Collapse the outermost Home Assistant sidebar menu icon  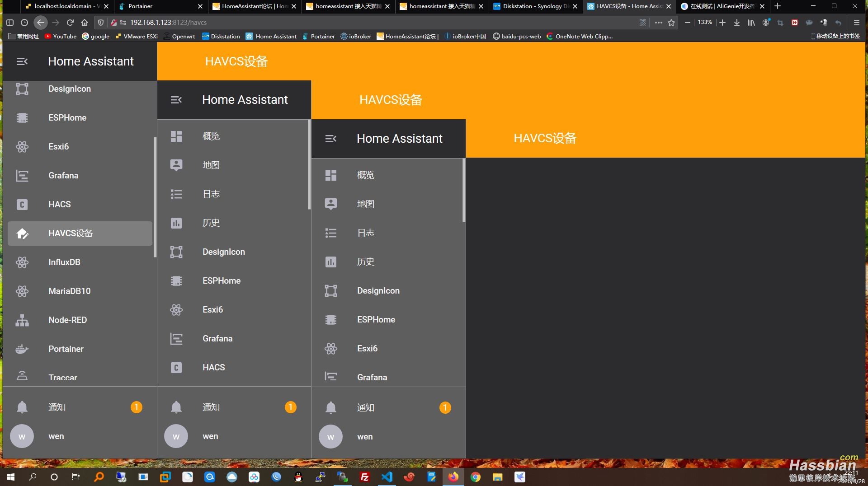[x=22, y=61]
